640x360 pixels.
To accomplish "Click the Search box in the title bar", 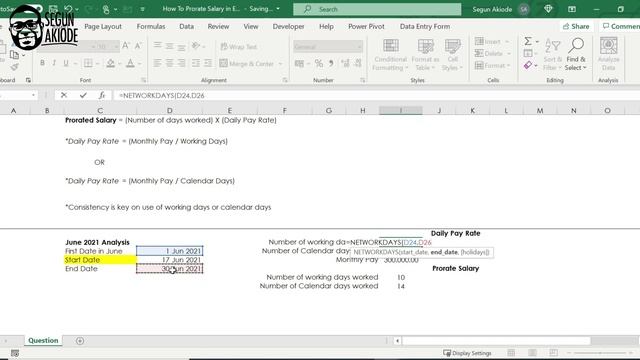I will pyautogui.click(x=377, y=9).
